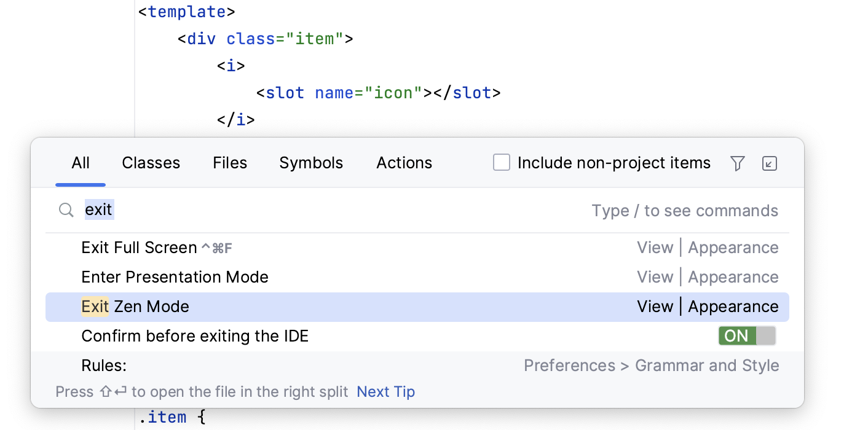Switch to the Symbols tab
Image resolution: width=868 pixels, height=430 pixels.
[x=311, y=163]
